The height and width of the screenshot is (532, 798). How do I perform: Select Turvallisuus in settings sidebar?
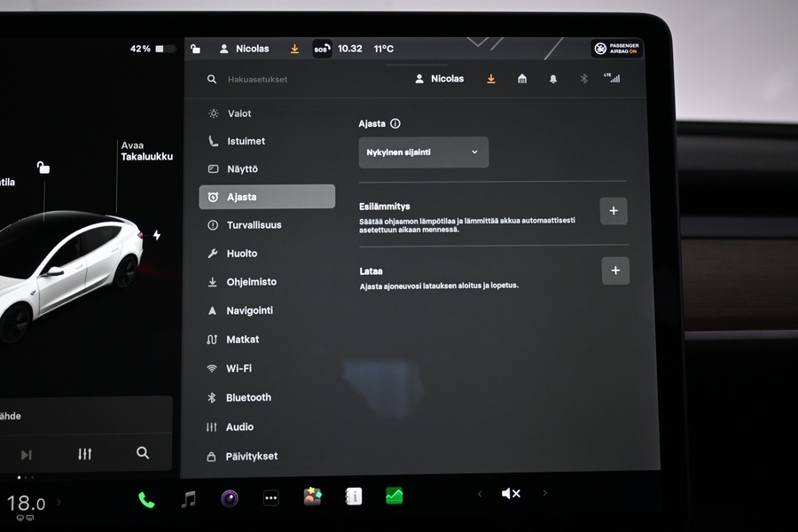coord(254,225)
